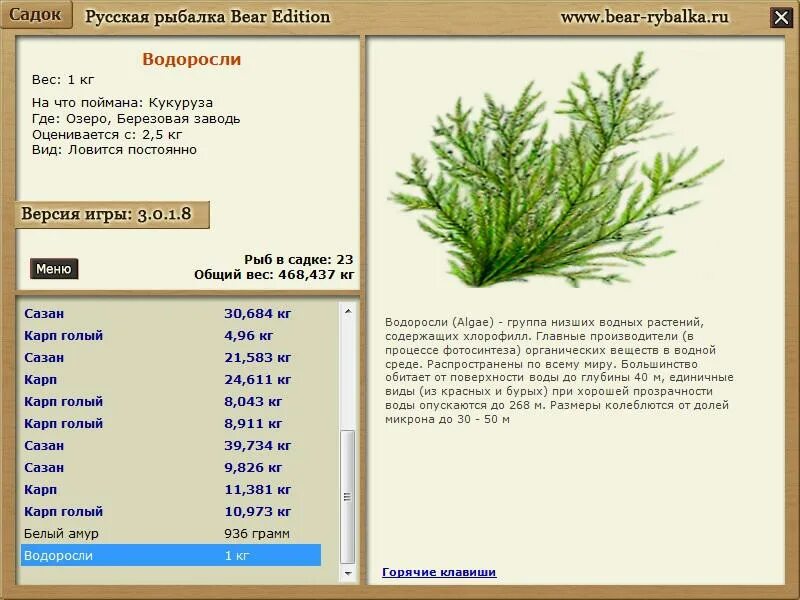Select Карп голый 4,96 кг row
Viewport: 800px width, 600px height.
pyautogui.click(x=171, y=335)
